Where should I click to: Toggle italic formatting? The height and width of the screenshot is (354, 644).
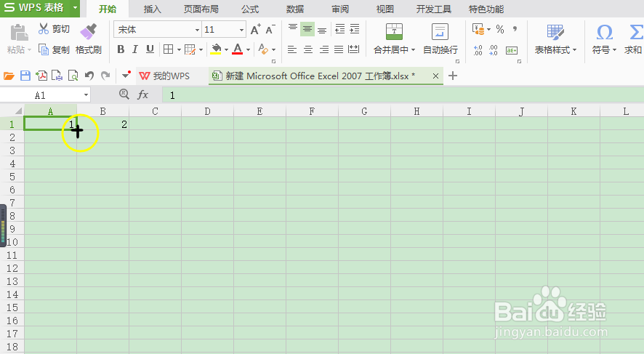click(134, 49)
